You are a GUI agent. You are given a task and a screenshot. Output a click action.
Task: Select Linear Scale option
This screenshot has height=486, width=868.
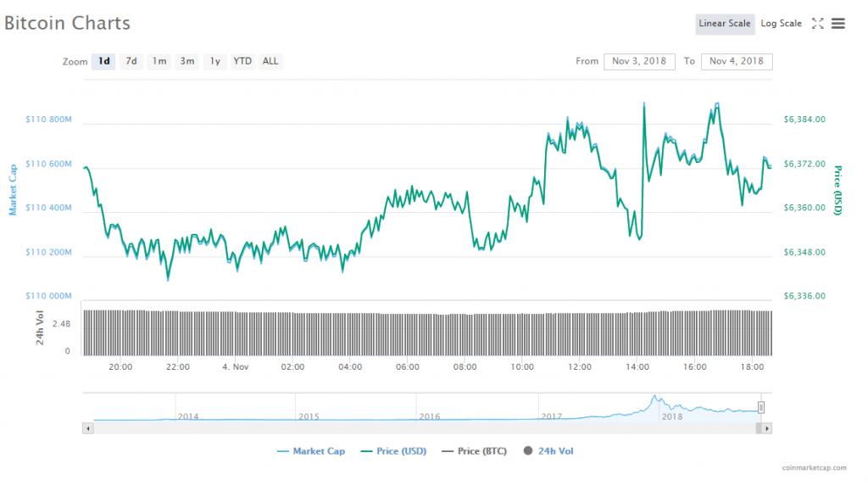tap(725, 24)
